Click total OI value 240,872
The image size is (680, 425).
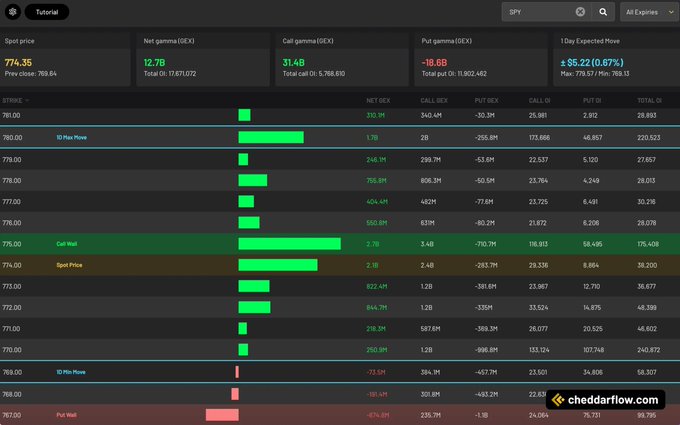[x=648, y=350]
